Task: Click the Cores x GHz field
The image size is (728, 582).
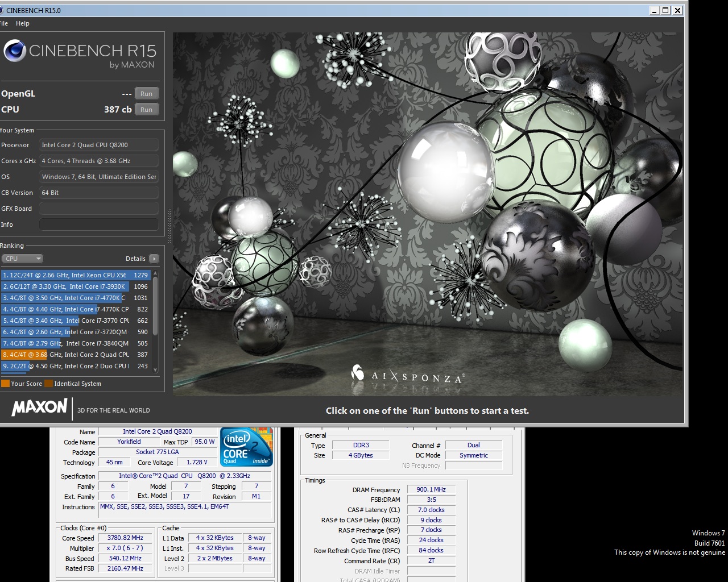Action: click(x=99, y=161)
